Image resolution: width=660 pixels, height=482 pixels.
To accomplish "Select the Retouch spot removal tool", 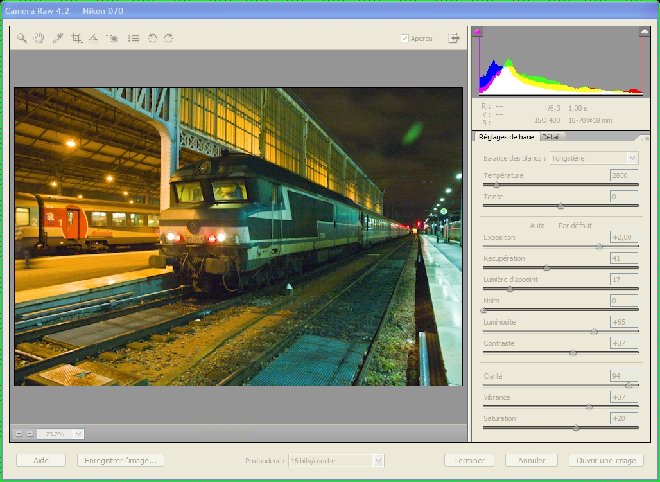I will tap(112, 38).
